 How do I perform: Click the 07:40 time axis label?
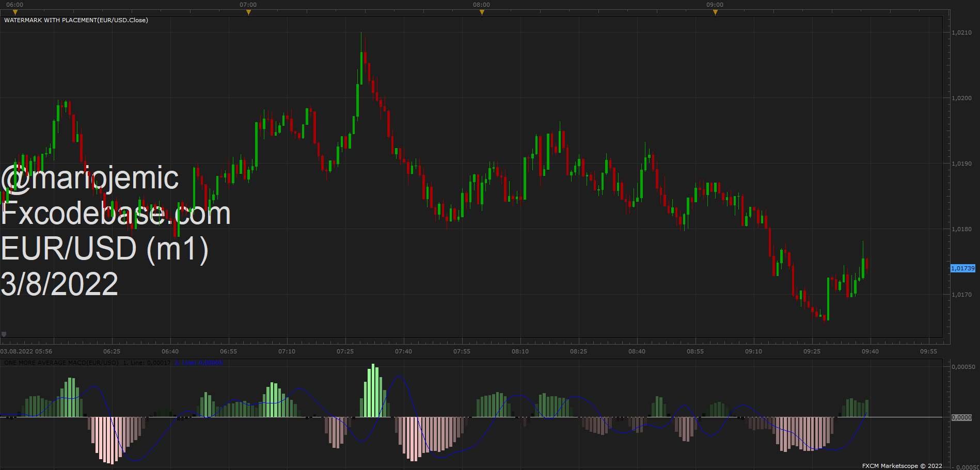click(403, 351)
